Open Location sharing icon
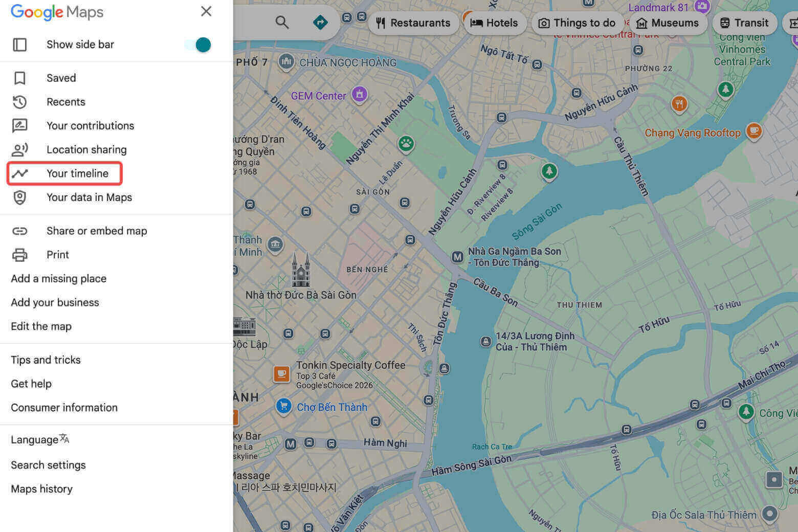 (20, 149)
